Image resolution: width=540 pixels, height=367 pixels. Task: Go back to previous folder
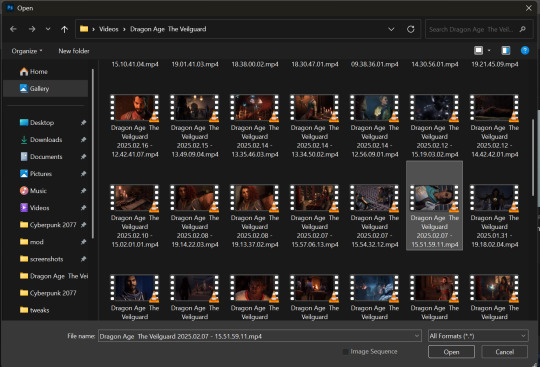(x=13, y=29)
